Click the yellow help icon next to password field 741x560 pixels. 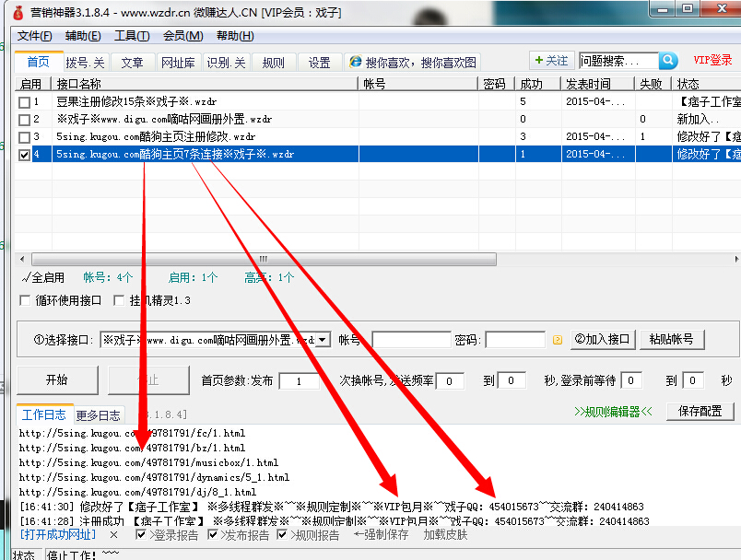557,340
